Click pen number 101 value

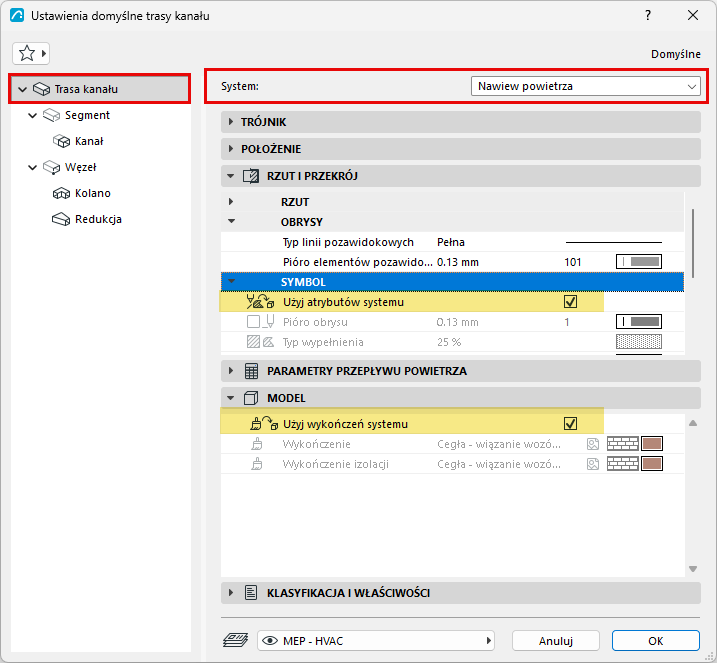pyautogui.click(x=573, y=262)
